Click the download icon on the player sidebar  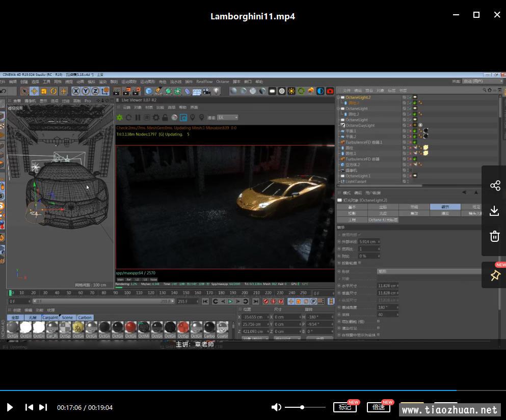point(494,211)
